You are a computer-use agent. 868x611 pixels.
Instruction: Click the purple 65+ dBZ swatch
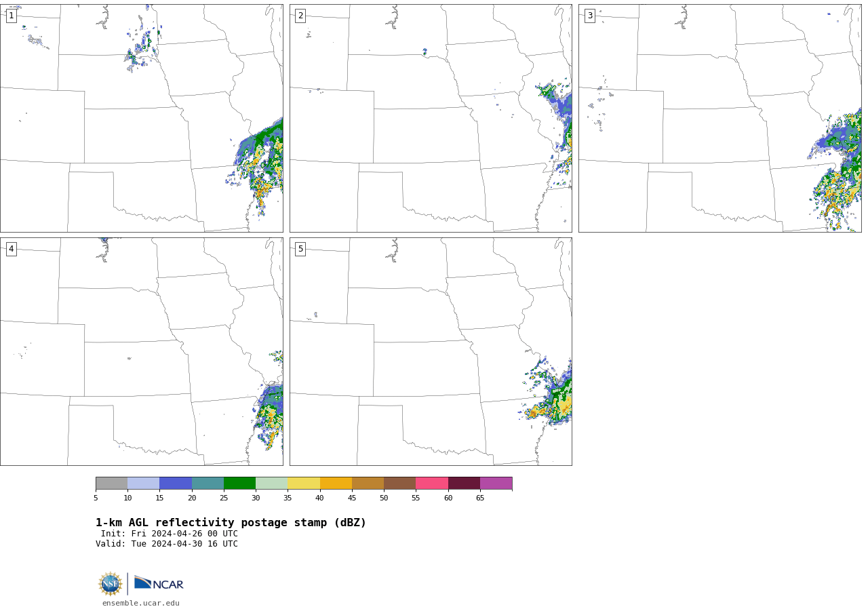pyautogui.click(x=496, y=483)
